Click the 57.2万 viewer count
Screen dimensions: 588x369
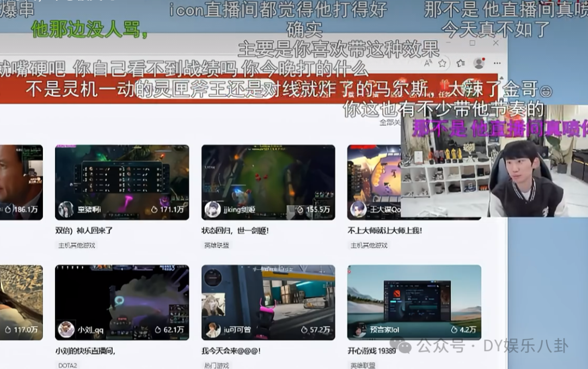pyautogui.click(x=320, y=330)
